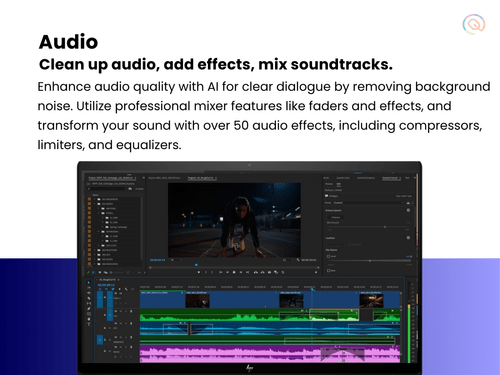Select the Project panel tab
The width and height of the screenshot is (500, 375).
pos(111,178)
